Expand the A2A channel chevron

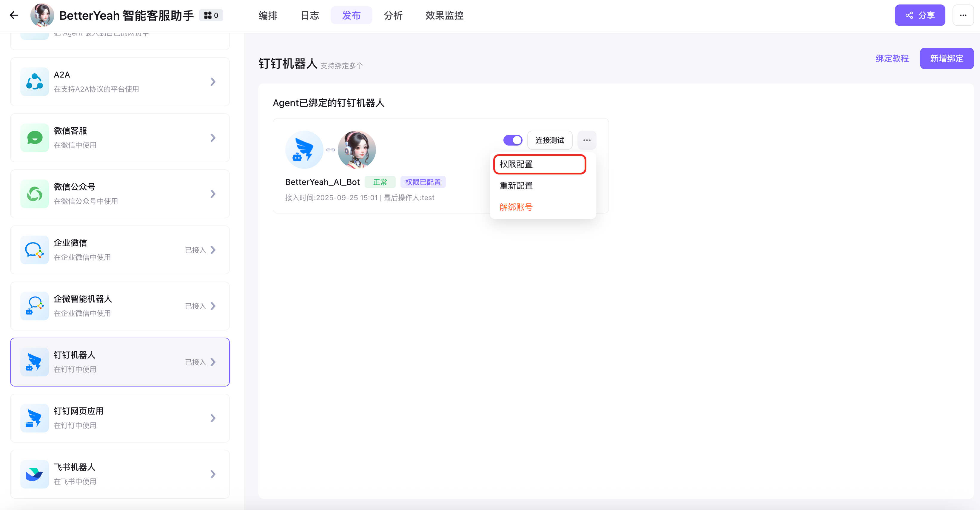[213, 82]
